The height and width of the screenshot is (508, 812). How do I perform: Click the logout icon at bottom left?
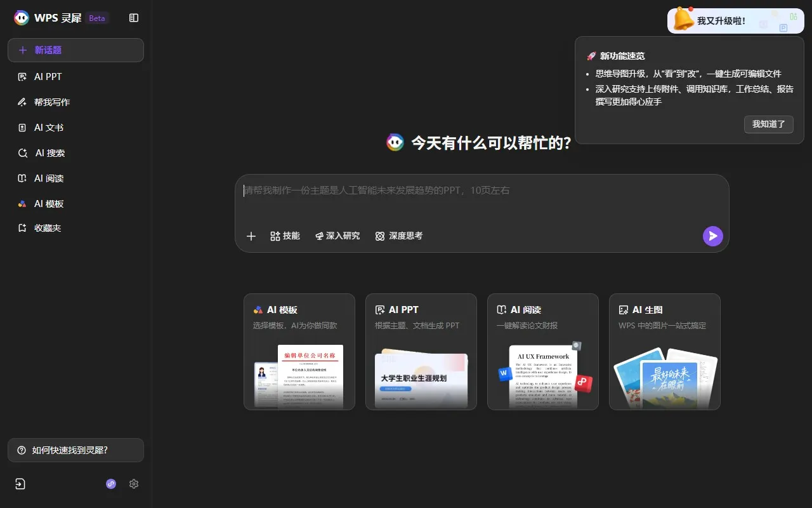coord(19,483)
